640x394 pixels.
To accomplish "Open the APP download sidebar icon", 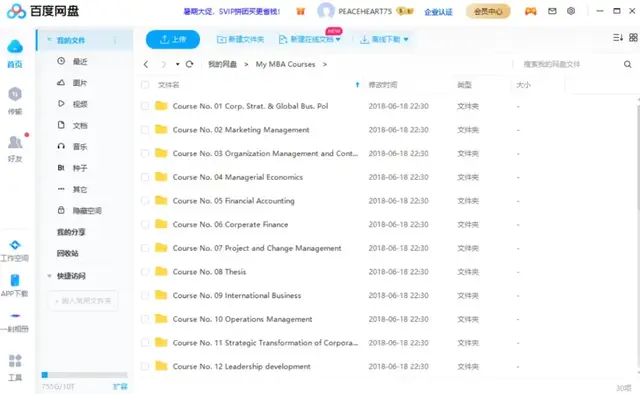I will point(15,280).
